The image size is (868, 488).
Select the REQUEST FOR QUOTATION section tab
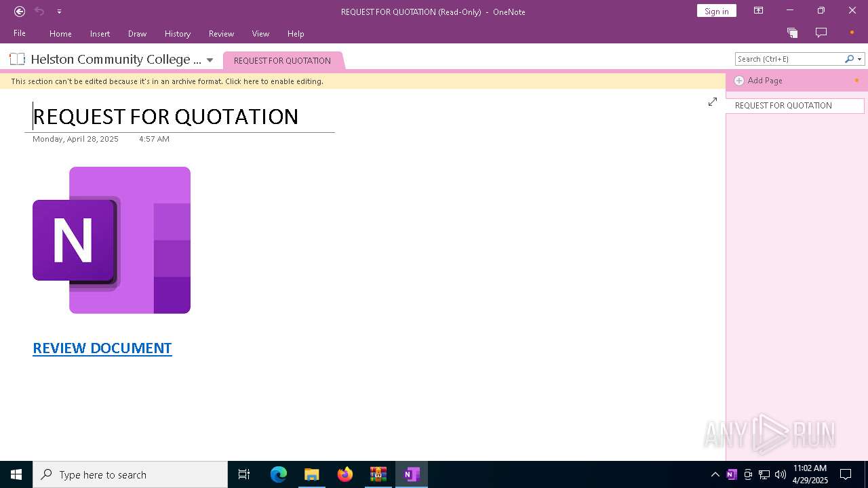282,60
